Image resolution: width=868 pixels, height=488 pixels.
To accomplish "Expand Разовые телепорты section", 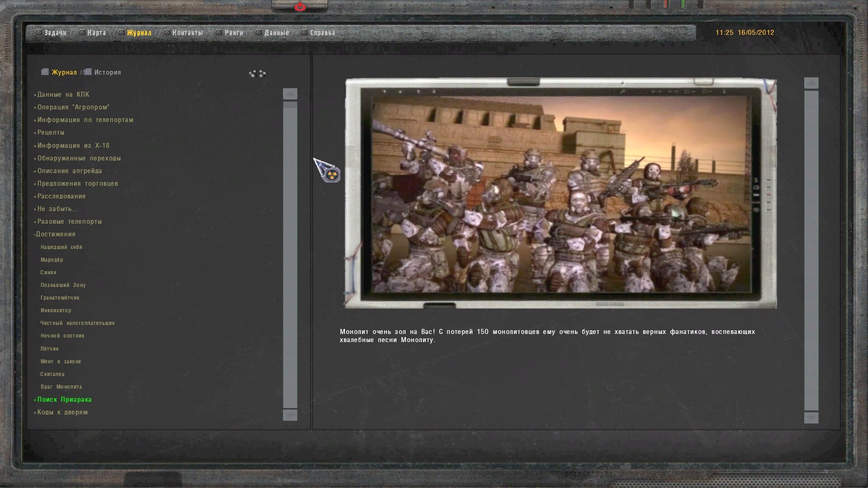I will coord(68,221).
